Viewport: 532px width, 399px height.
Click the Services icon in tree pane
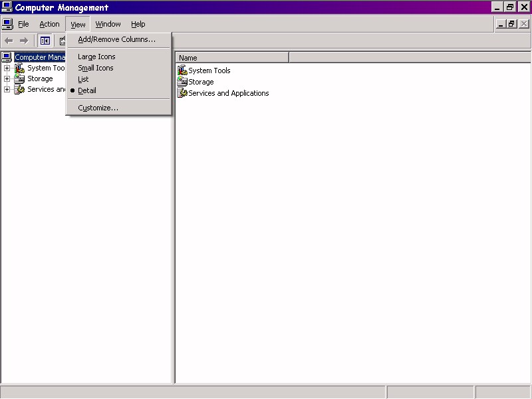point(19,89)
